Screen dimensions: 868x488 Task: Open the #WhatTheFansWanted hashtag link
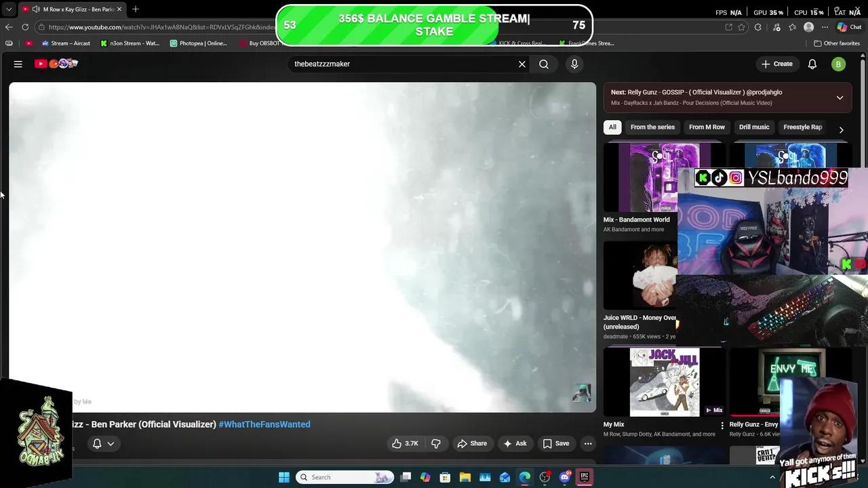coord(264,424)
